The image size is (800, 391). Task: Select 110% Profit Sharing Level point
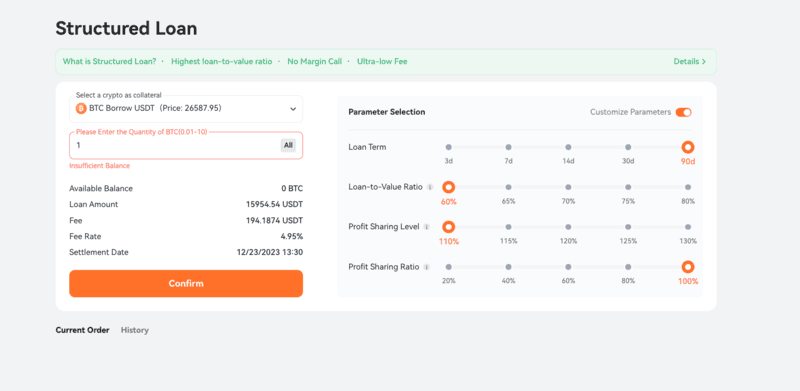pyautogui.click(x=448, y=227)
